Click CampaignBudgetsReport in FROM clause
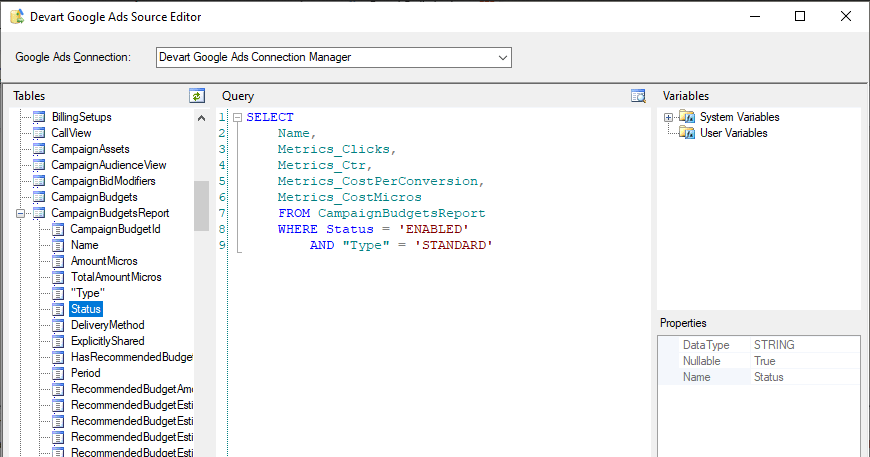 402,214
